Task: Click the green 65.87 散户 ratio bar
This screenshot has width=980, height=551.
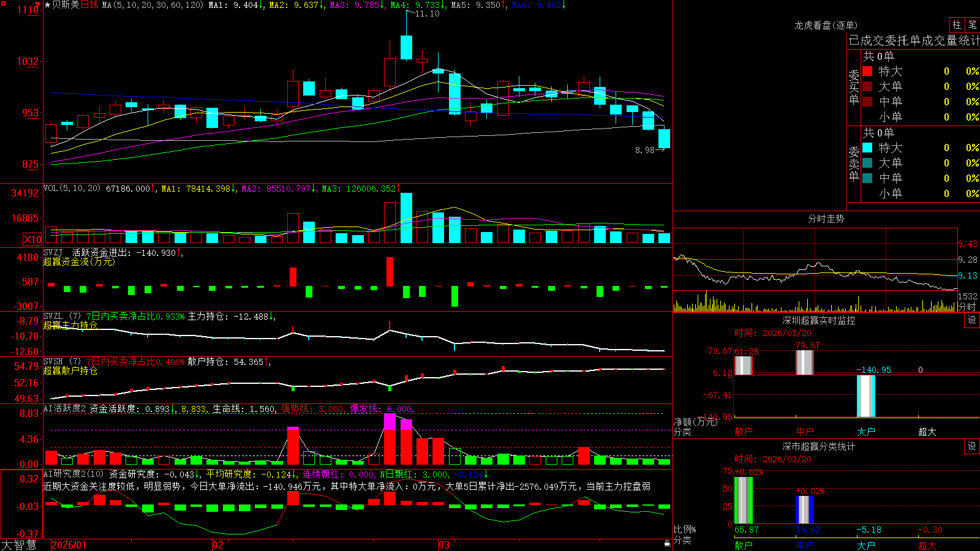Action: tap(744, 500)
